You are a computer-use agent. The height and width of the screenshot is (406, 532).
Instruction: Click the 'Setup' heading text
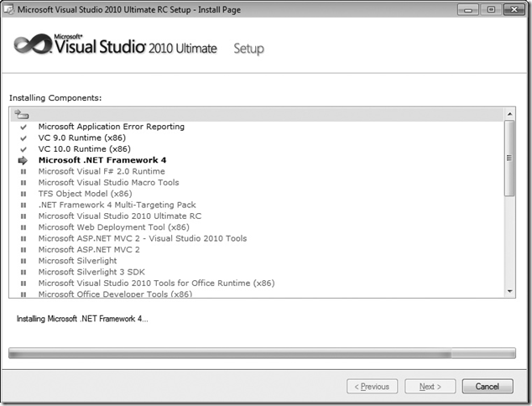248,49
